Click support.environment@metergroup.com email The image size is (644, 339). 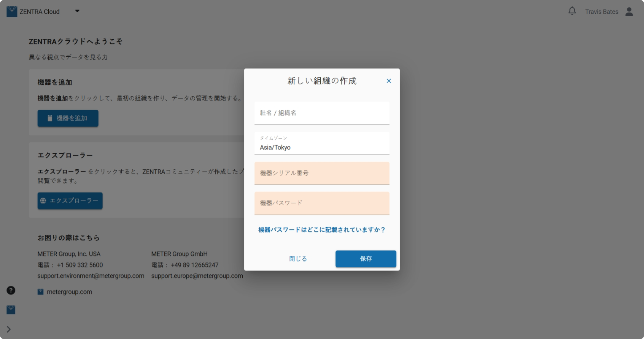[91, 276]
